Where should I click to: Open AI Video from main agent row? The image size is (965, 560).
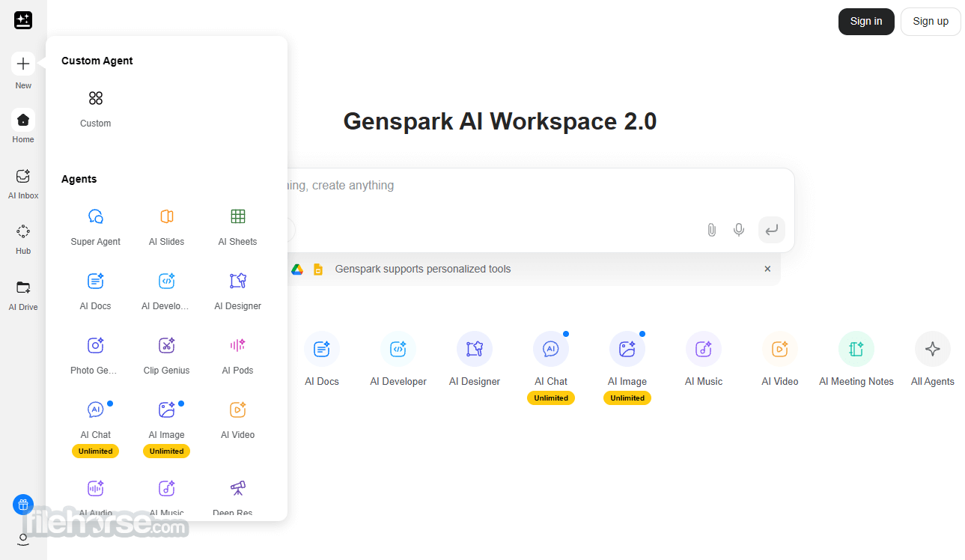point(780,349)
